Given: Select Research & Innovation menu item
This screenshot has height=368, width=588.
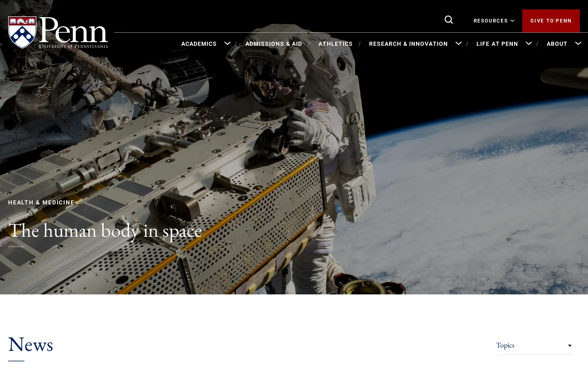Looking at the screenshot, I should pos(408,44).
